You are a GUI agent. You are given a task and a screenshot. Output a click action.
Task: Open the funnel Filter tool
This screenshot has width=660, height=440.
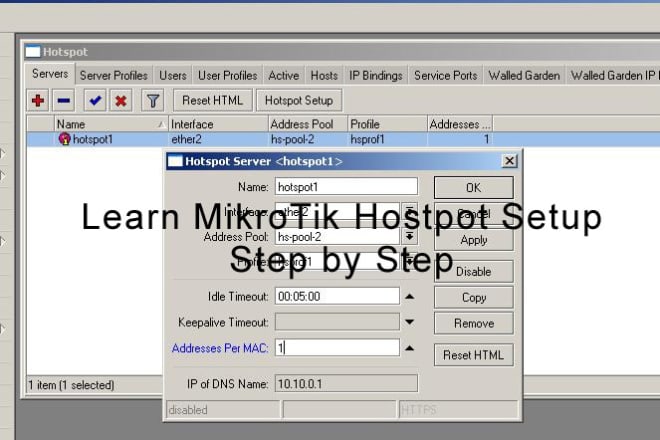coord(152,101)
